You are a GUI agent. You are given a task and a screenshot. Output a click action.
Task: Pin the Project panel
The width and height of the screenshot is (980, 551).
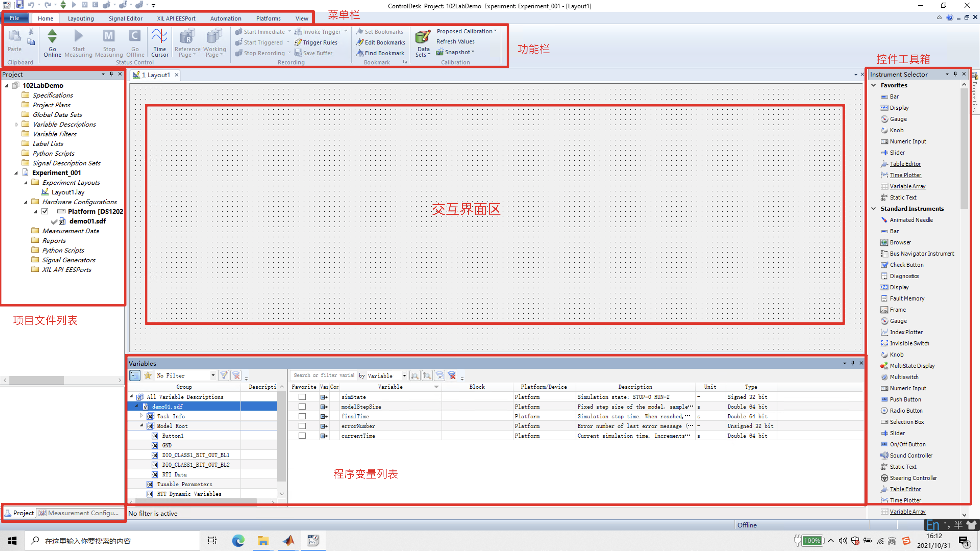pos(111,74)
